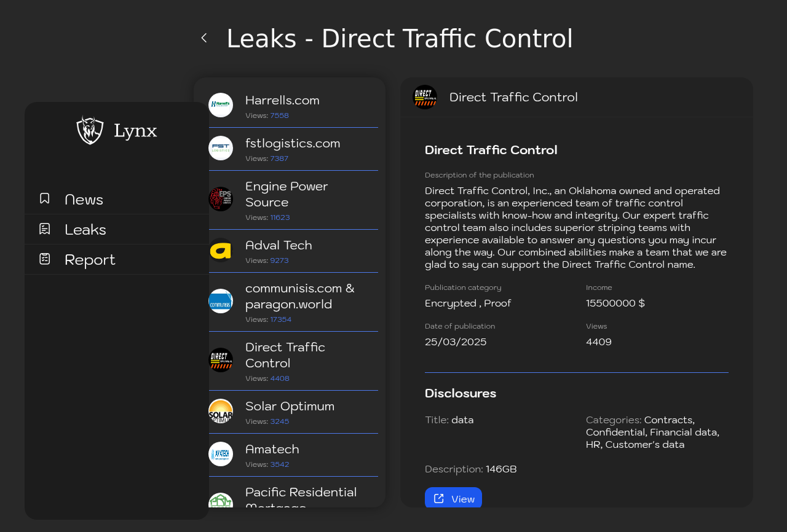Viewport: 787px width, 532px height.
Task: Click the Solar Optimum logo icon
Action: [221, 411]
